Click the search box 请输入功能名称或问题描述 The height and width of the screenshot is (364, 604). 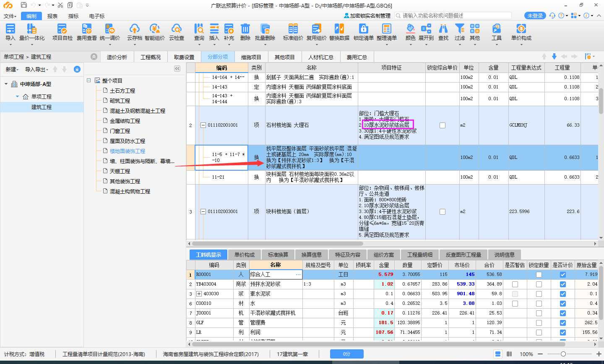pyautogui.click(x=453, y=16)
